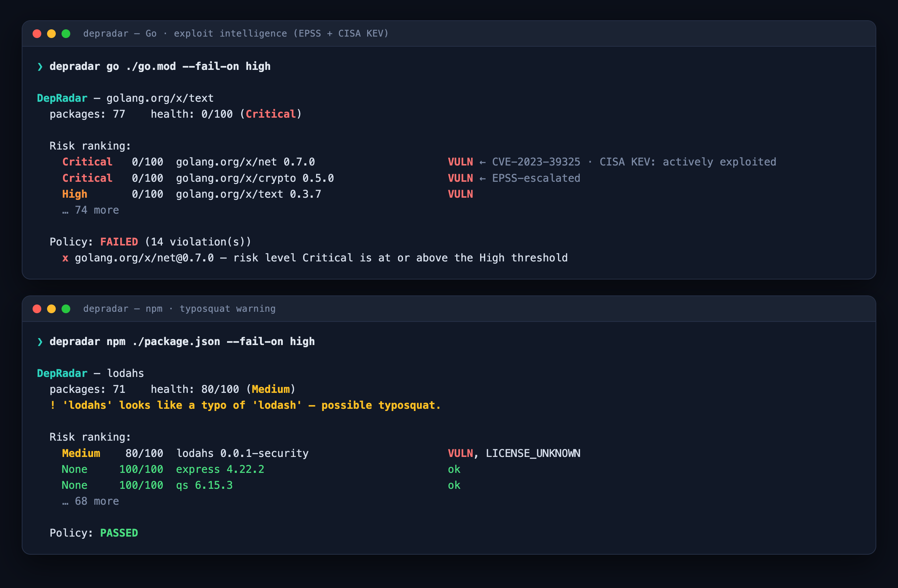Click the title 'depradar — npm · typosquat warning'

179,309
